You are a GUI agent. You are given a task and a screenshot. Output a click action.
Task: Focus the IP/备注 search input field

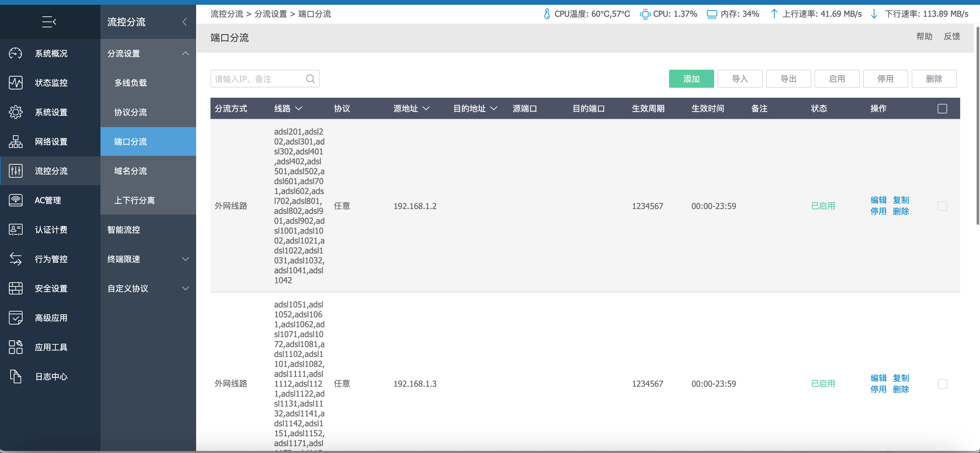point(259,79)
